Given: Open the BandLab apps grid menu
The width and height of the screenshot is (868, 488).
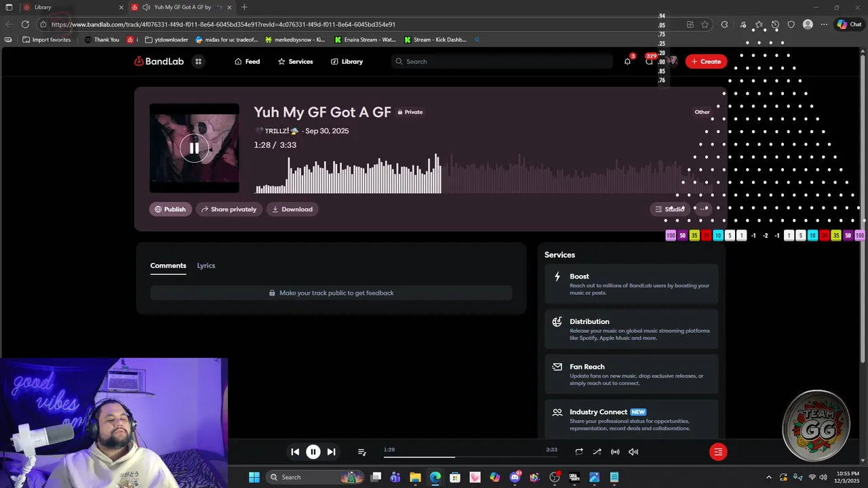Looking at the screenshot, I should pyautogui.click(x=199, y=62).
